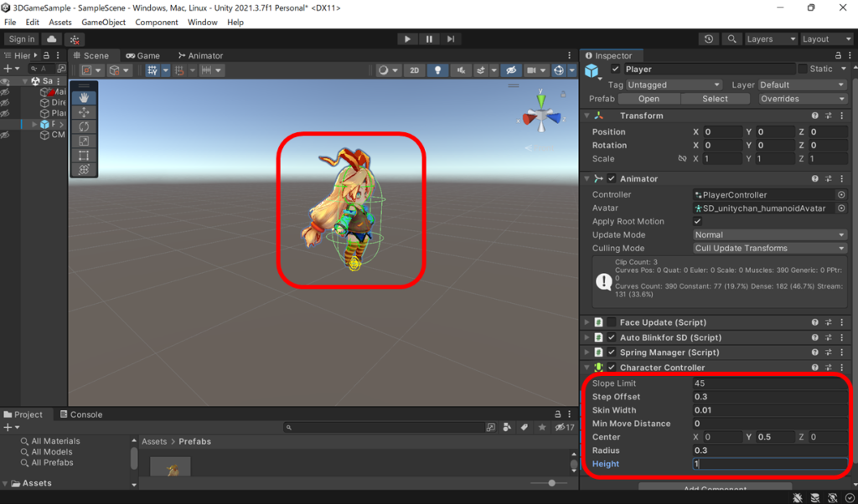Viewport: 858px width, 504px height.
Task: Open the cloud services icon
Action: click(x=53, y=39)
